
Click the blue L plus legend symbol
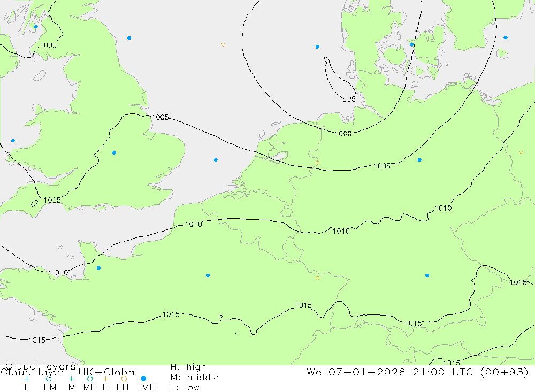tap(27, 379)
